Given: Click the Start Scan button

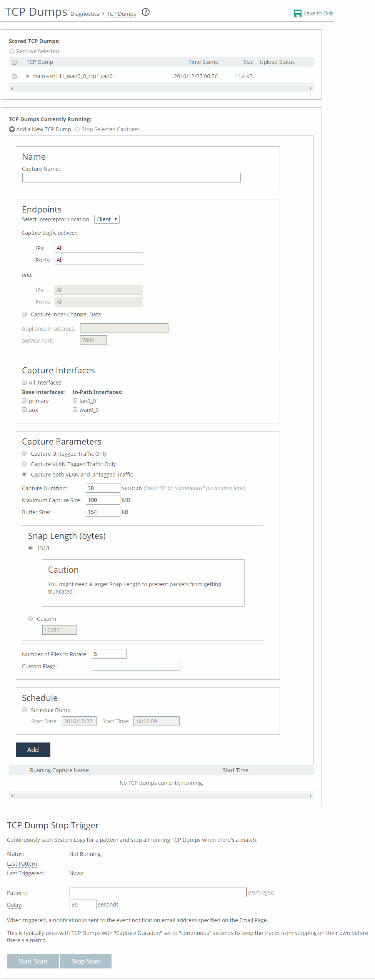Looking at the screenshot, I should click(33, 961).
